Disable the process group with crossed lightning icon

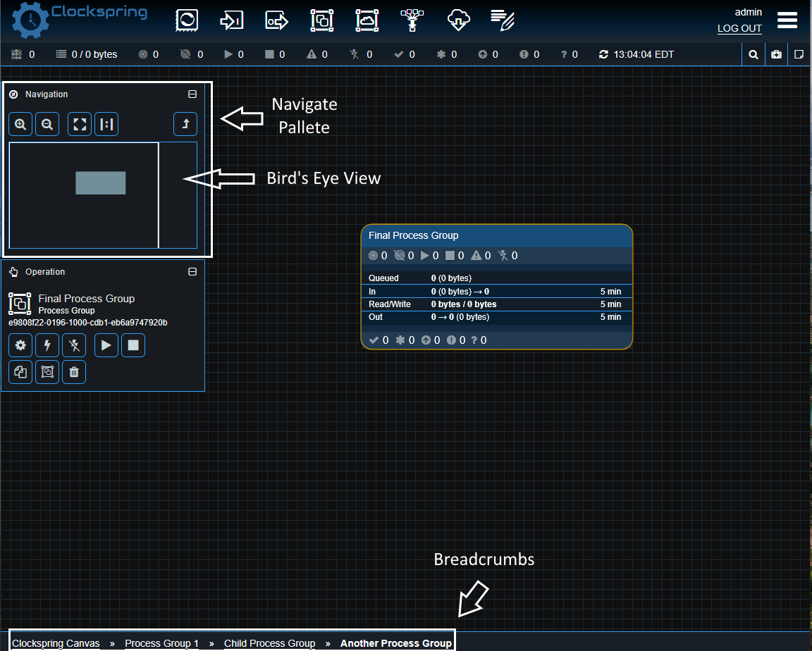click(74, 345)
